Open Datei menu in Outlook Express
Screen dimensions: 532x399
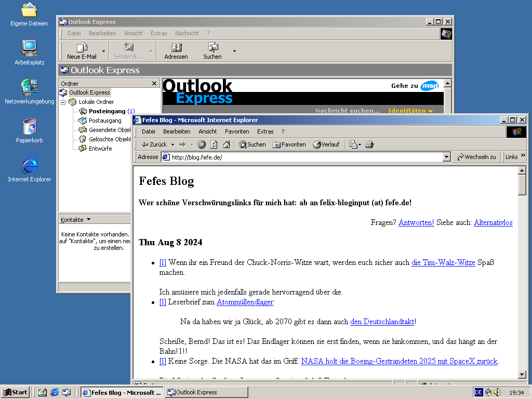[x=74, y=33]
